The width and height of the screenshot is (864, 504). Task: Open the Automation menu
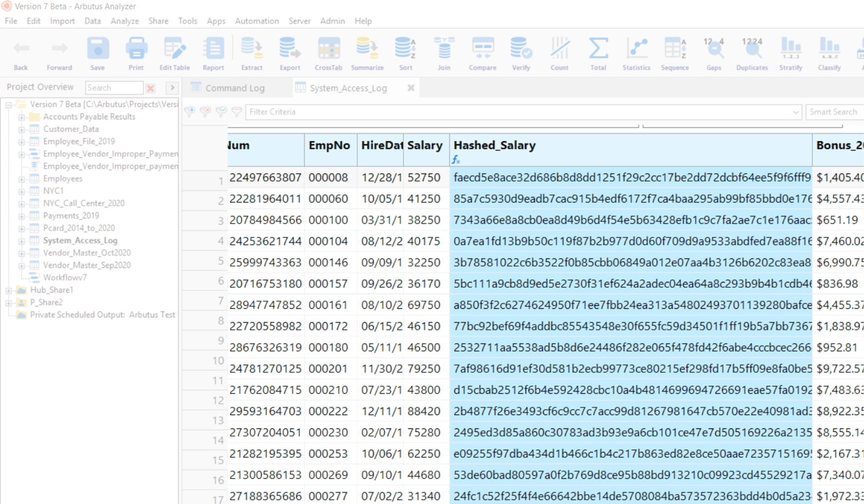click(257, 21)
